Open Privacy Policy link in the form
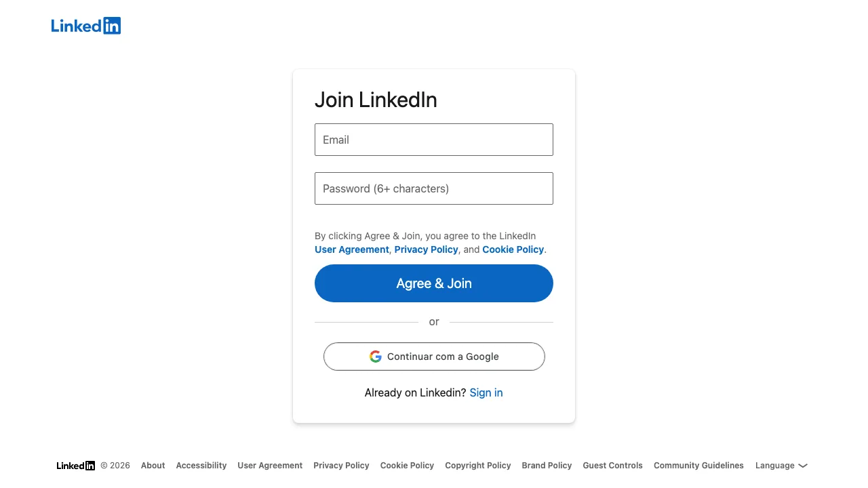868x488 pixels. point(427,249)
